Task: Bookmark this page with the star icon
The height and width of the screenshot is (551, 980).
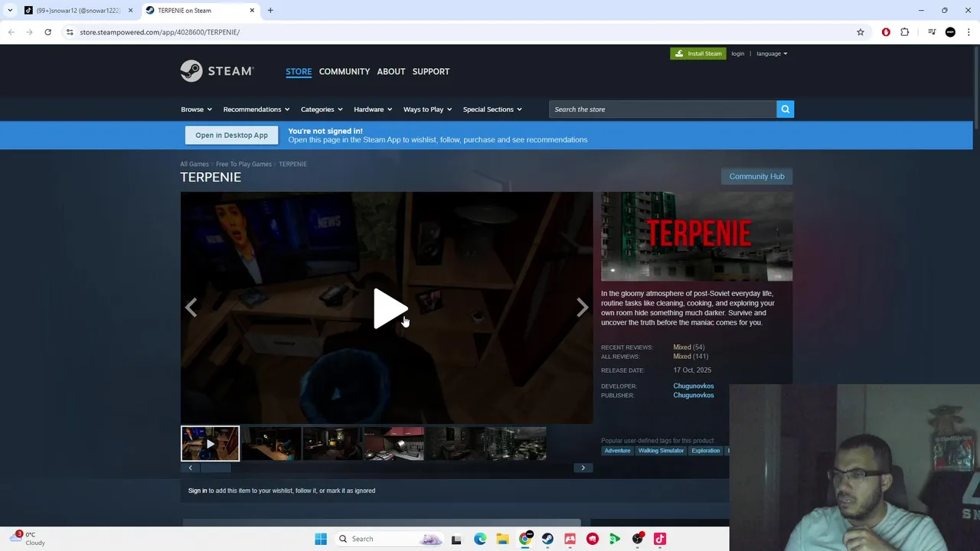Action: tap(861, 32)
